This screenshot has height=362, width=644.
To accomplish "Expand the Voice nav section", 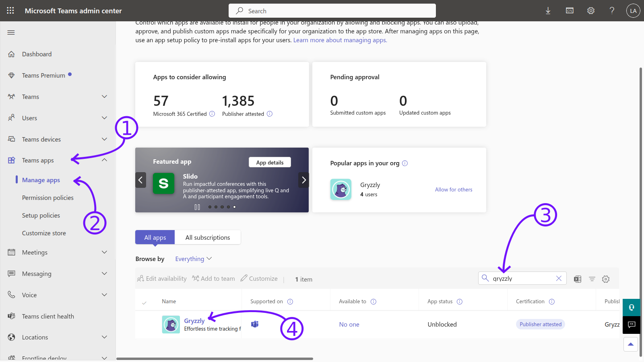I will 105,295.
